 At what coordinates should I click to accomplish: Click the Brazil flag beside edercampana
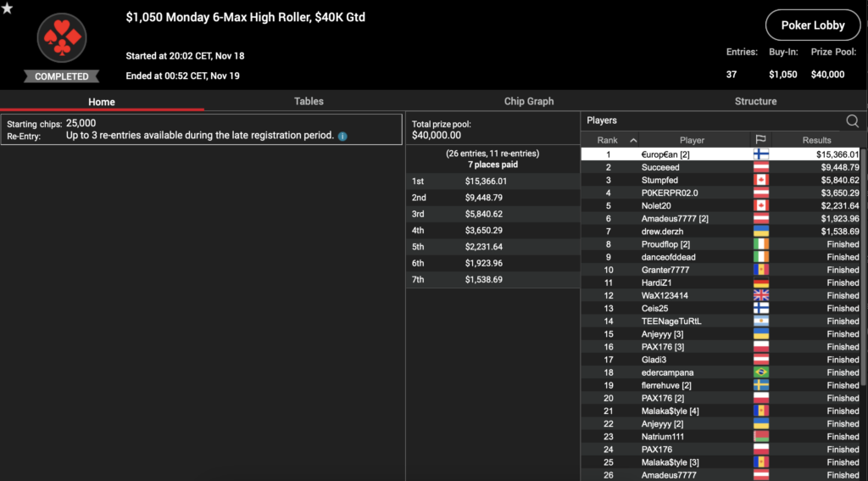click(760, 372)
